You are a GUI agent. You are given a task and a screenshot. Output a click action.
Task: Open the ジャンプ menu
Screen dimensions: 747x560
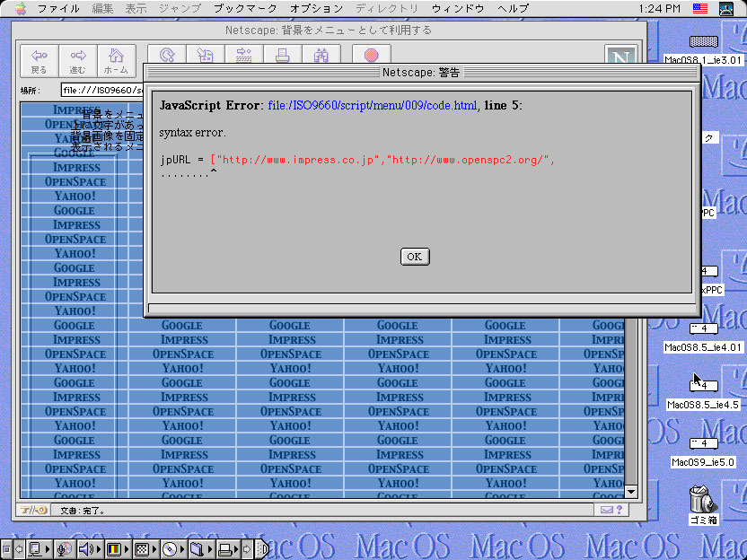[180, 9]
